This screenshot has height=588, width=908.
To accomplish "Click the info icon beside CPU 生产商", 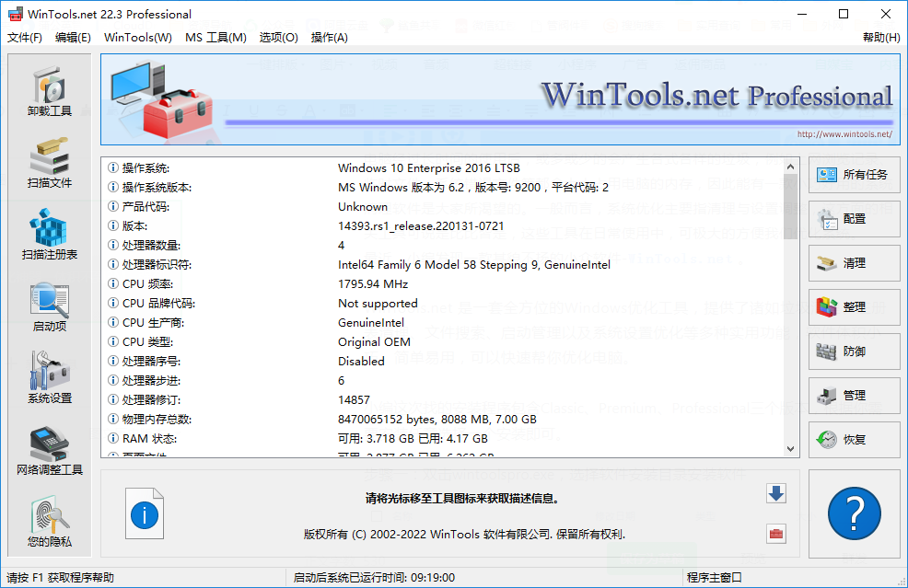I will tap(113, 322).
